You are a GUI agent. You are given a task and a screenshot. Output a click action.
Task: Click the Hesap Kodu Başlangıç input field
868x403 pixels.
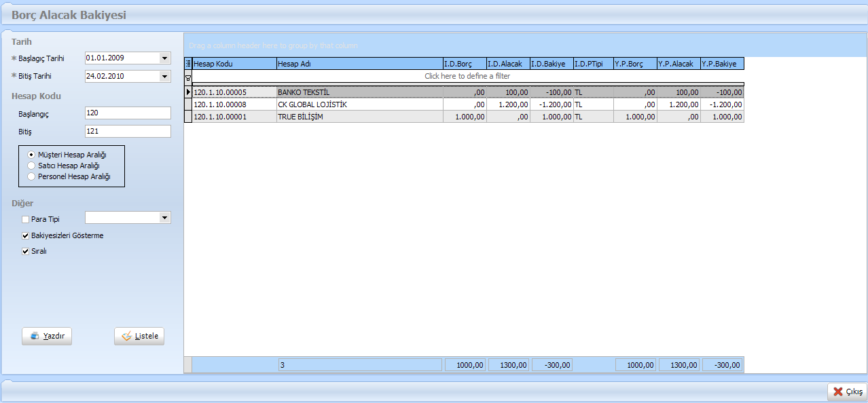(x=128, y=113)
